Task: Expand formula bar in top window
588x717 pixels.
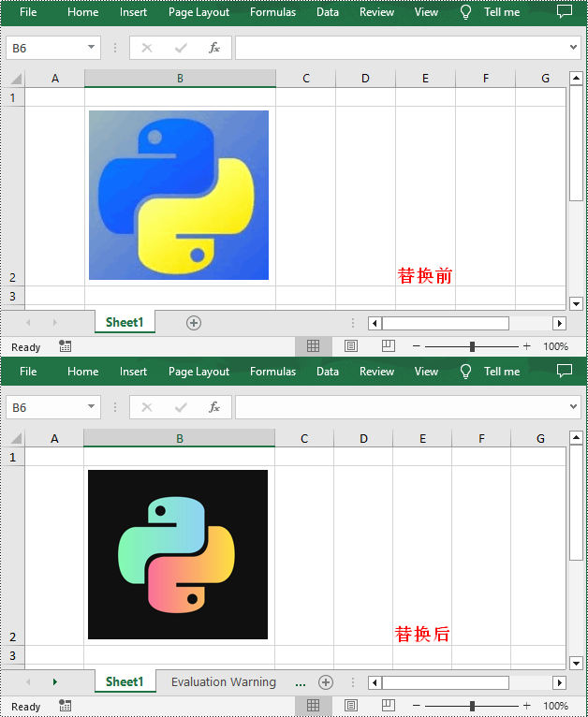Action: tap(574, 47)
